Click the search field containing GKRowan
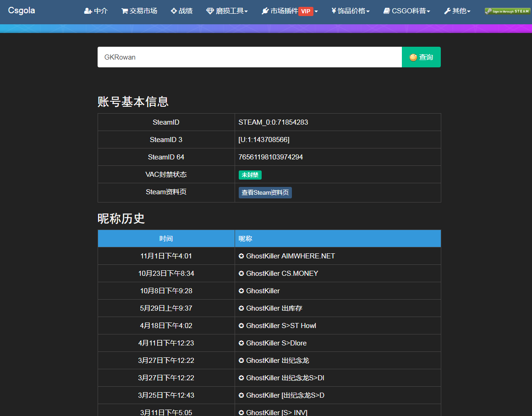Screen dimensions: 532x416 [250, 57]
